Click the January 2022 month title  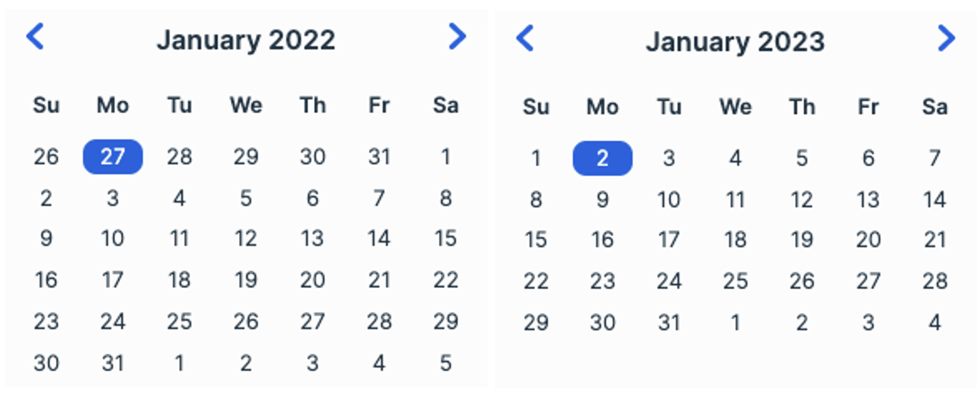point(246,40)
